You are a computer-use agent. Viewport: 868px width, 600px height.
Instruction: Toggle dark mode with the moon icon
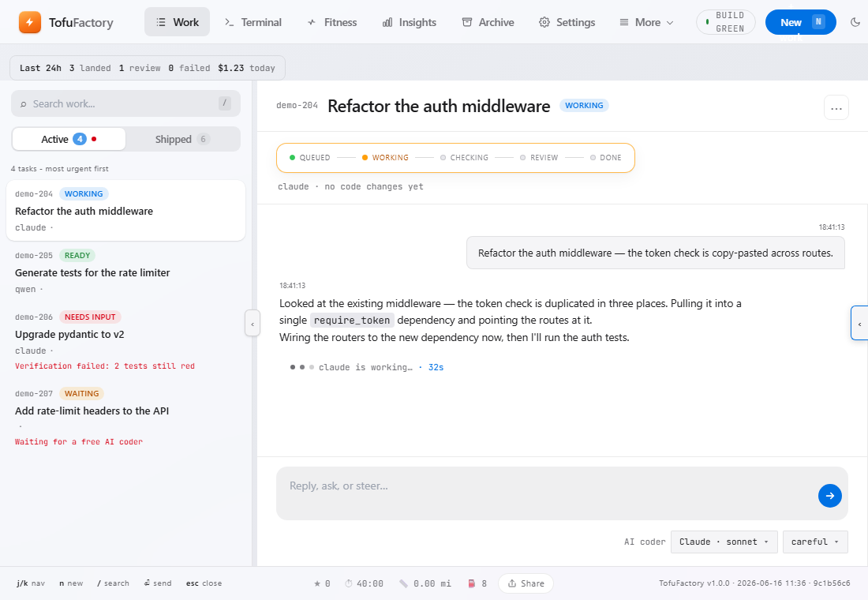(855, 22)
